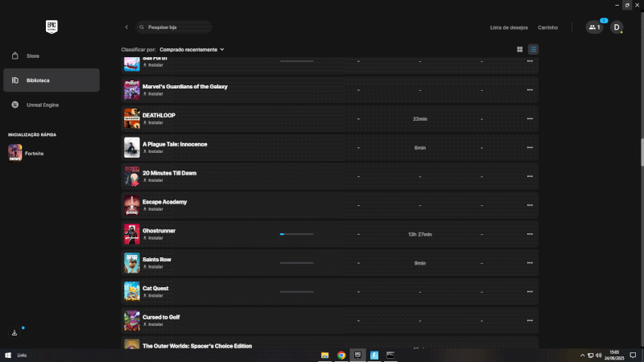Image resolution: width=644 pixels, height=362 pixels.
Task: Open options menu for Escape Academy
Action: (530, 205)
